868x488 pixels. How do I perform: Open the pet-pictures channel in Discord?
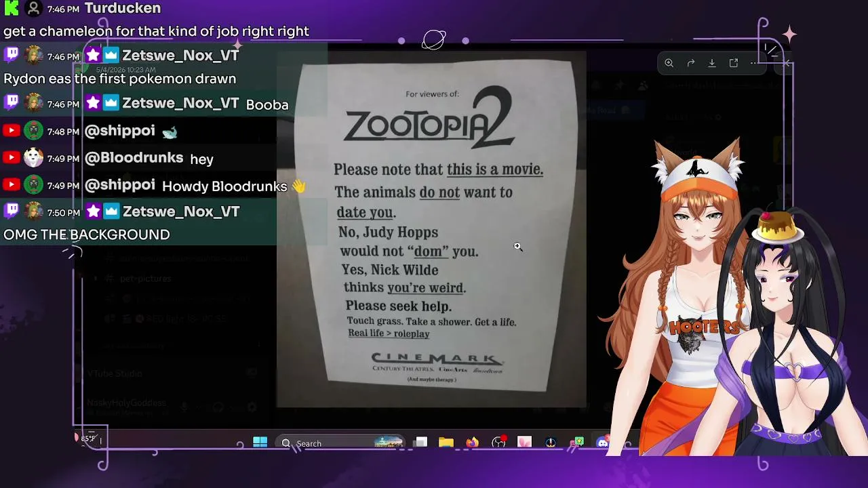(x=145, y=279)
